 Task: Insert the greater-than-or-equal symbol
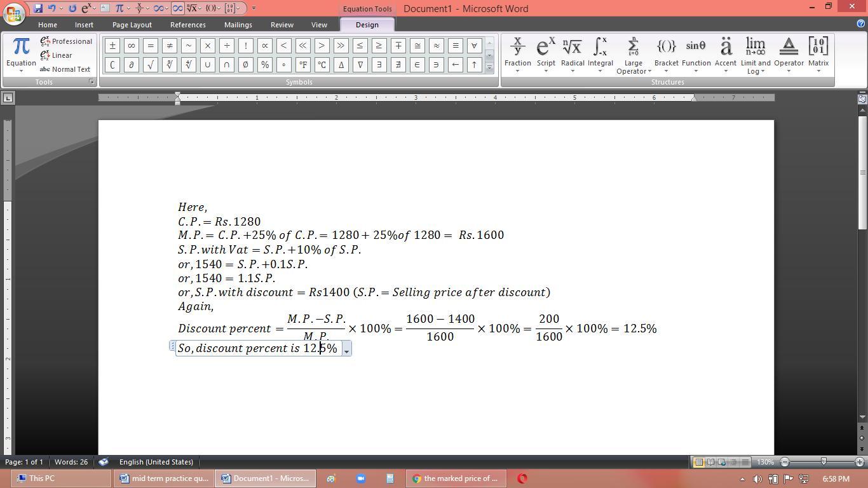[379, 46]
